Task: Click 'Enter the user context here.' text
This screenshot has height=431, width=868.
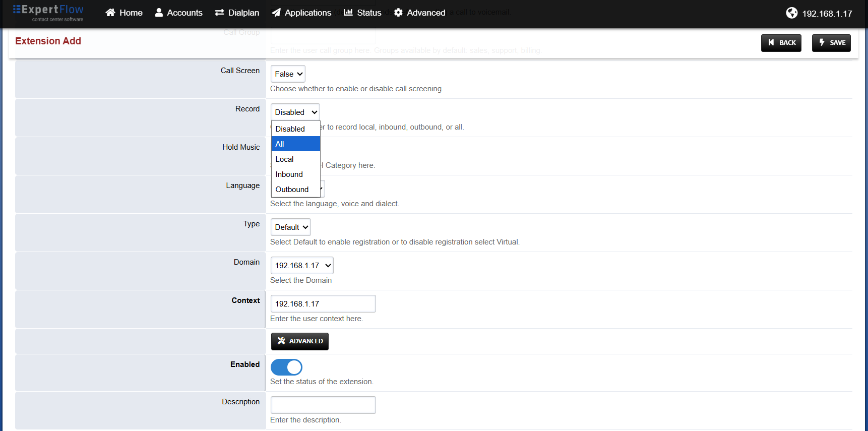Action: pos(317,319)
